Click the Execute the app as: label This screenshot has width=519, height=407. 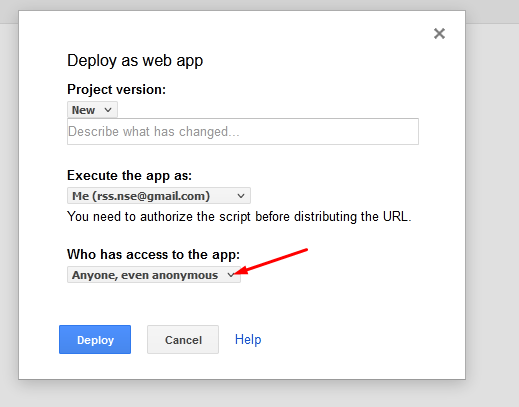pyautogui.click(x=130, y=175)
